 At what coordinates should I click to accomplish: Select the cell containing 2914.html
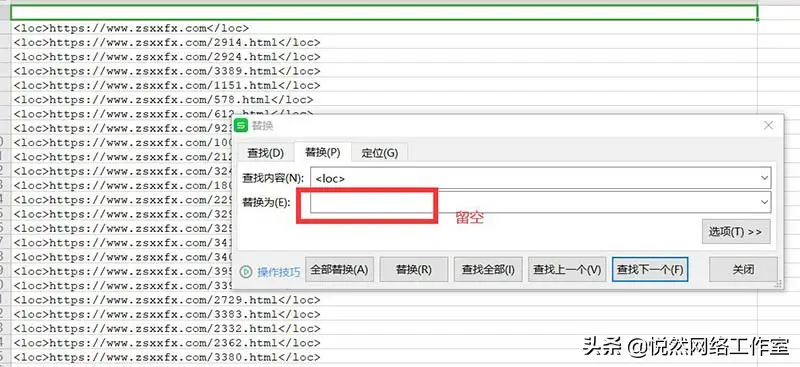tap(384, 42)
